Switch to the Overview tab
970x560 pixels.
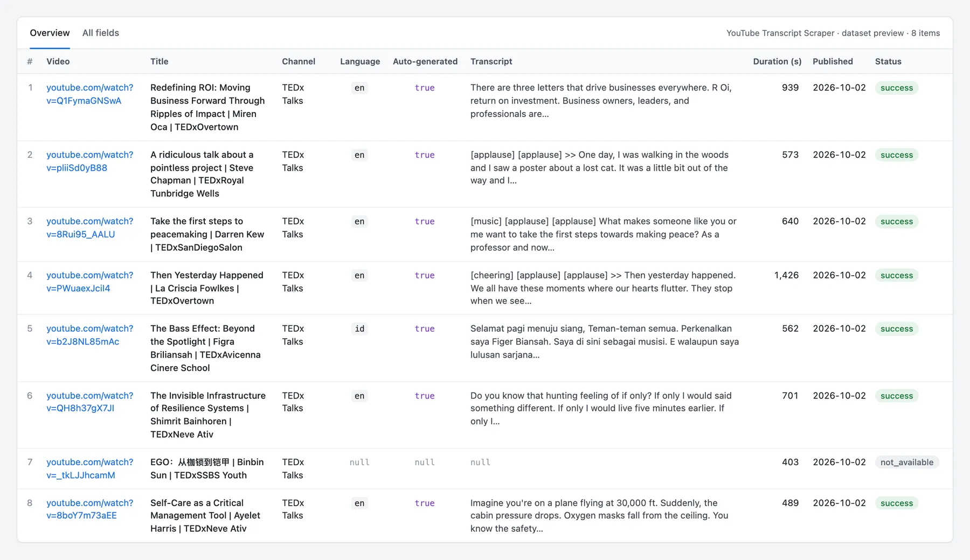coord(50,33)
